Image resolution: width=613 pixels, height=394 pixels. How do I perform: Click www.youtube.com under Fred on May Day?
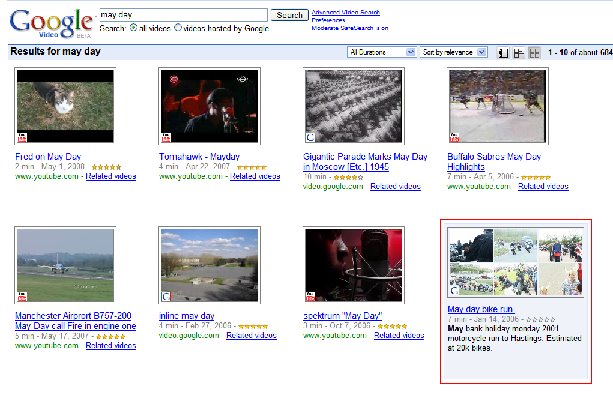tap(47, 176)
